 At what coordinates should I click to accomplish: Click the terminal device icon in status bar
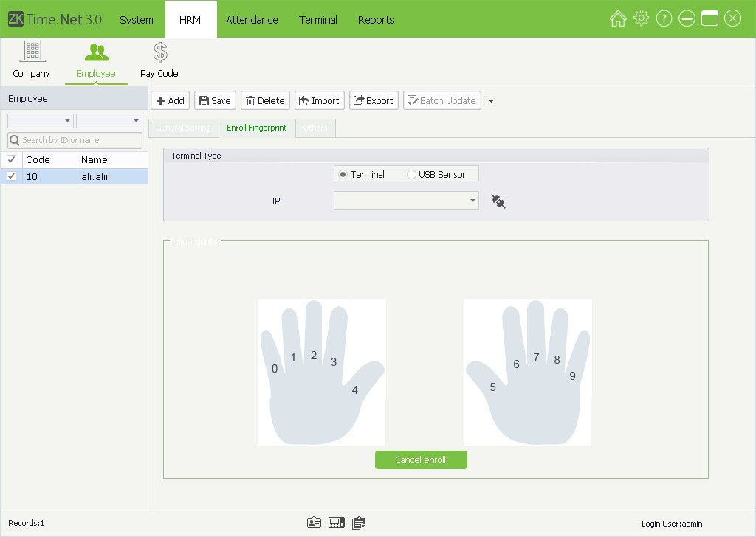click(337, 523)
